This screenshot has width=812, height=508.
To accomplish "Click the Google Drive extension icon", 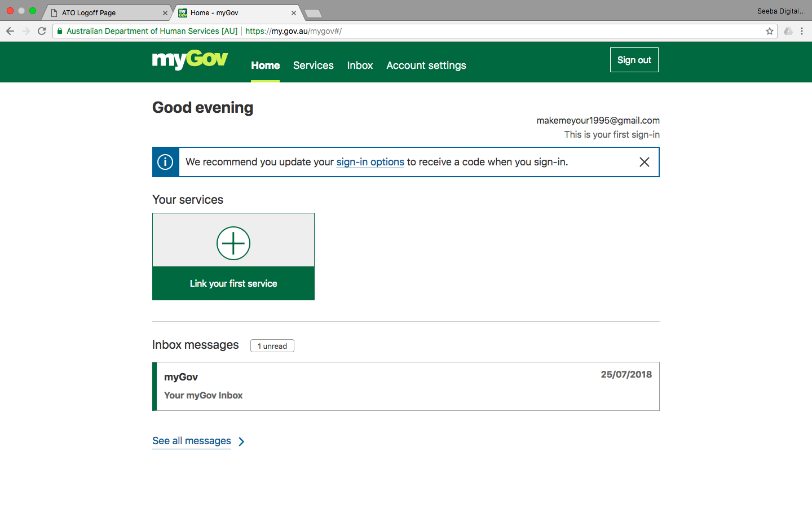I will 788,31.
